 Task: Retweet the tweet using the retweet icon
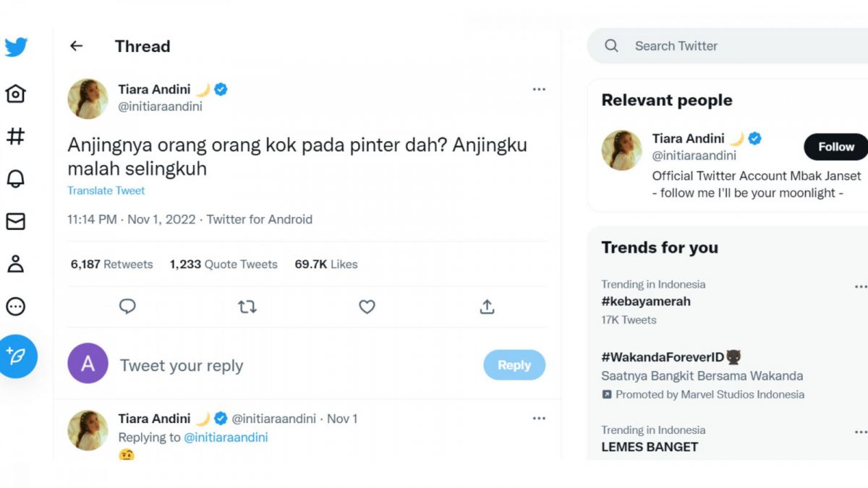tap(247, 307)
